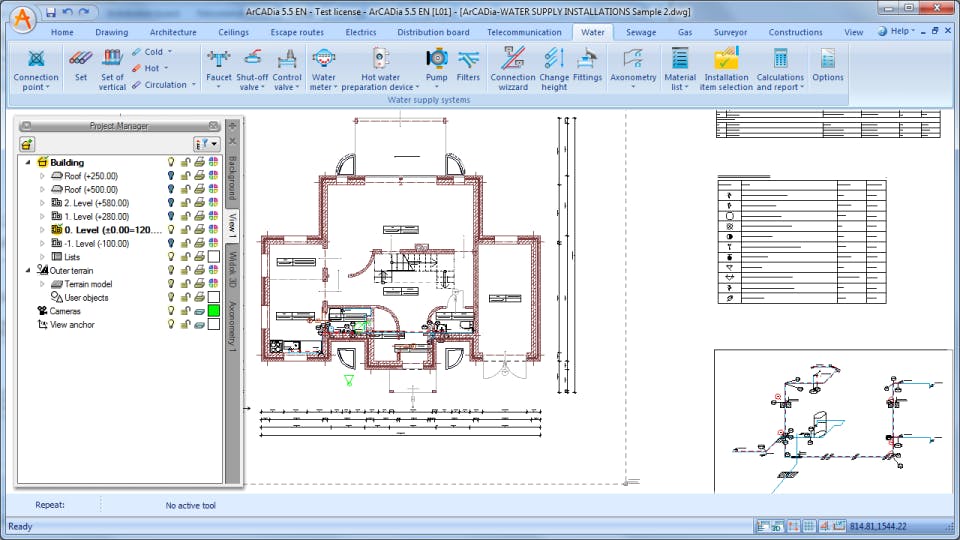Image resolution: width=960 pixels, height=540 pixels.
Task: Switch to the Sewage ribbon tab
Action: coord(641,32)
